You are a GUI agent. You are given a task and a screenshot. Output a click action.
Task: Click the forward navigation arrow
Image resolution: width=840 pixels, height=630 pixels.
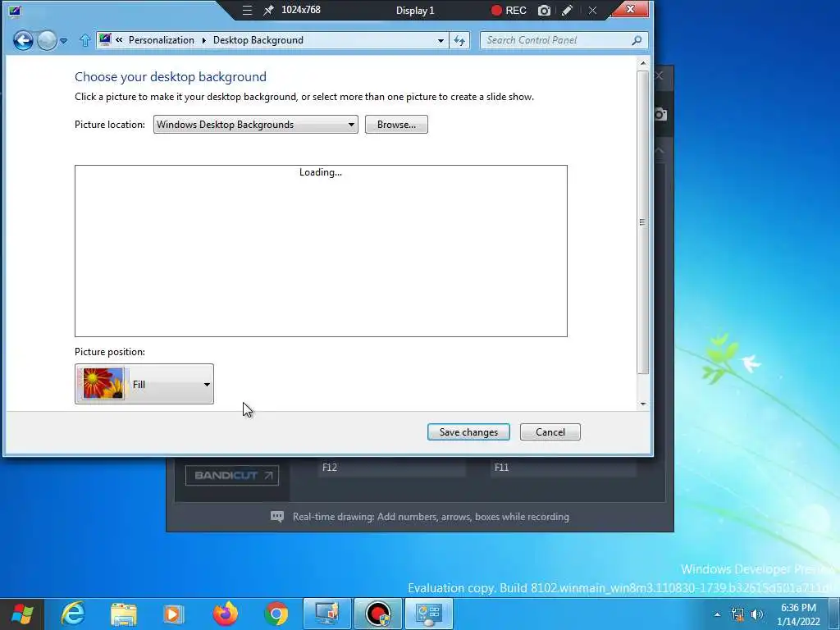(47, 40)
